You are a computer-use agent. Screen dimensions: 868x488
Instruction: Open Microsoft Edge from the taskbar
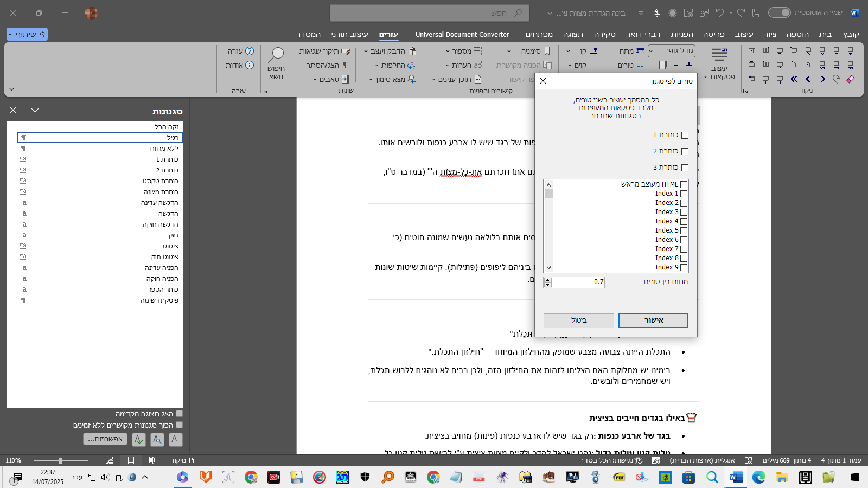coord(758,477)
